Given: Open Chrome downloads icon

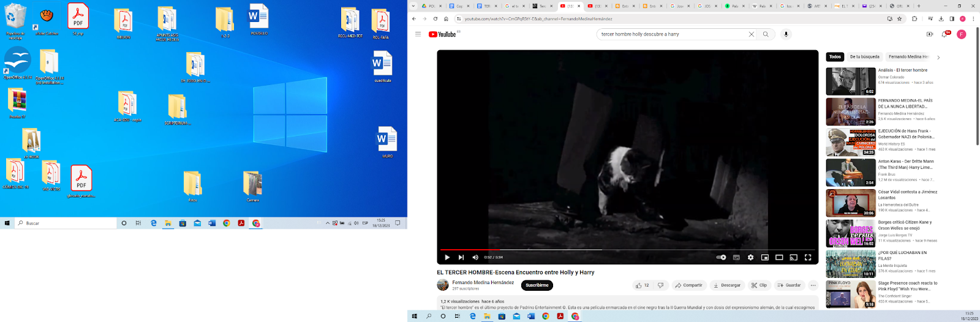Looking at the screenshot, I should point(941,19).
